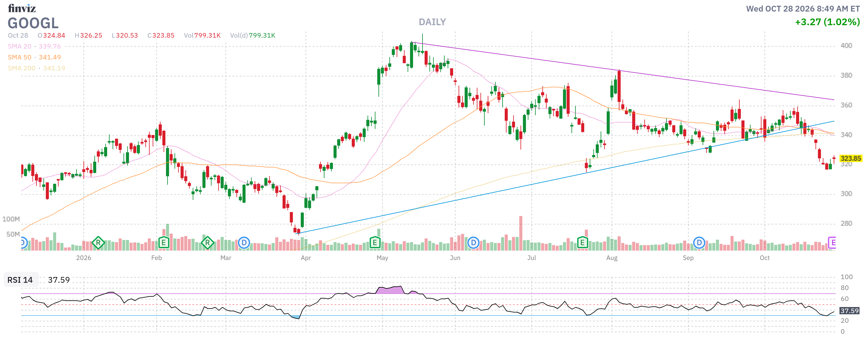Screen dimensions: 868x341
Task: Click the yellow 323.85 price tag
Action: [850, 158]
